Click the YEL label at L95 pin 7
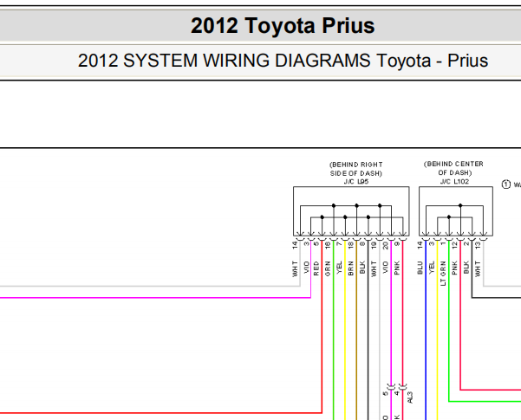Viewport: 521px width, 420px height. [x=339, y=268]
